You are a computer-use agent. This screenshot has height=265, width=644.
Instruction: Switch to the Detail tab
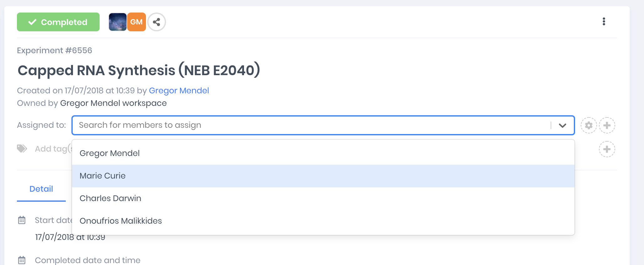pyautogui.click(x=41, y=189)
